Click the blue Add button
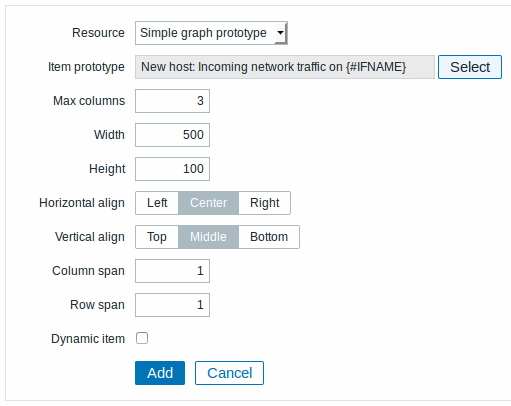511x406 pixels. point(160,373)
